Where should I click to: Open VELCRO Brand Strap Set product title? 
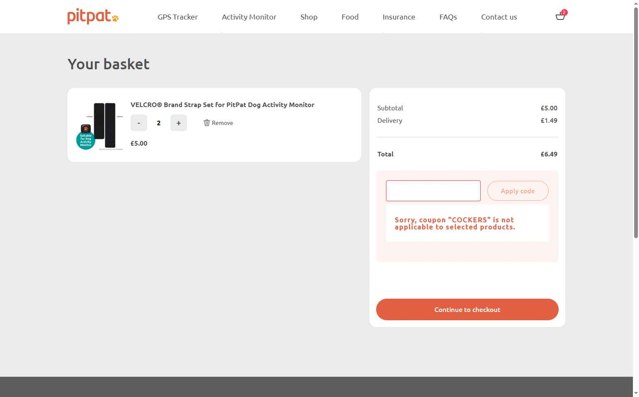click(223, 105)
